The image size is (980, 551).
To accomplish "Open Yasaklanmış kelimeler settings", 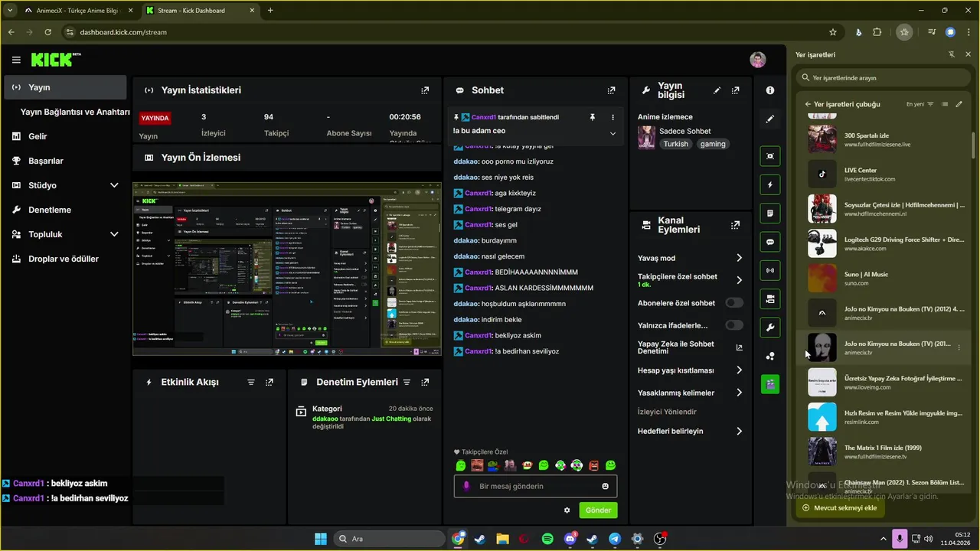I will pos(739,393).
